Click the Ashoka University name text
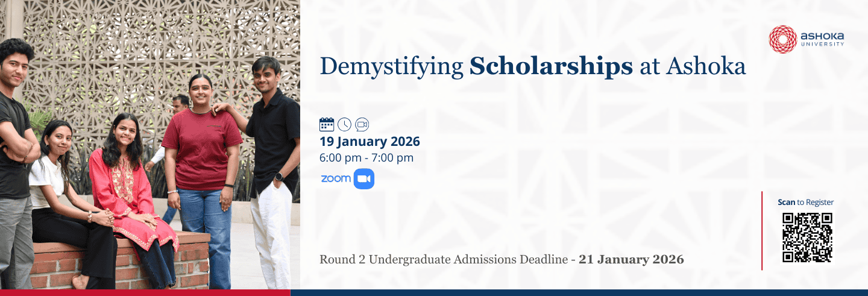The height and width of the screenshot is (296, 868). point(822,39)
